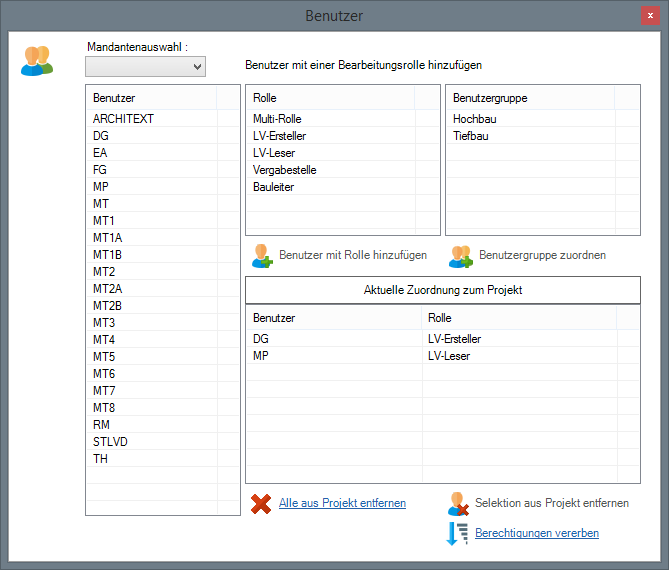Screen dimensions: 669x570
Task: Click the Benutzergruppe column header
Action: coord(530,98)
